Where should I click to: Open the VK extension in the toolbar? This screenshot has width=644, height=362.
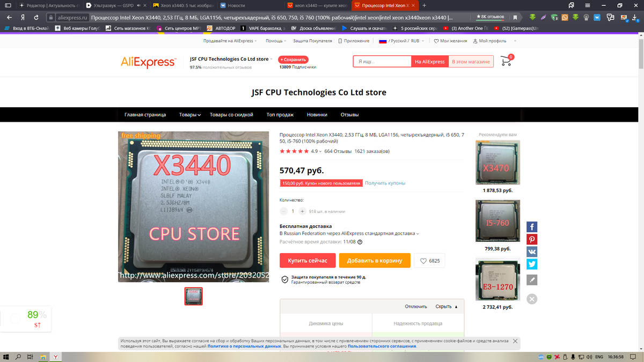pos(597,17)
